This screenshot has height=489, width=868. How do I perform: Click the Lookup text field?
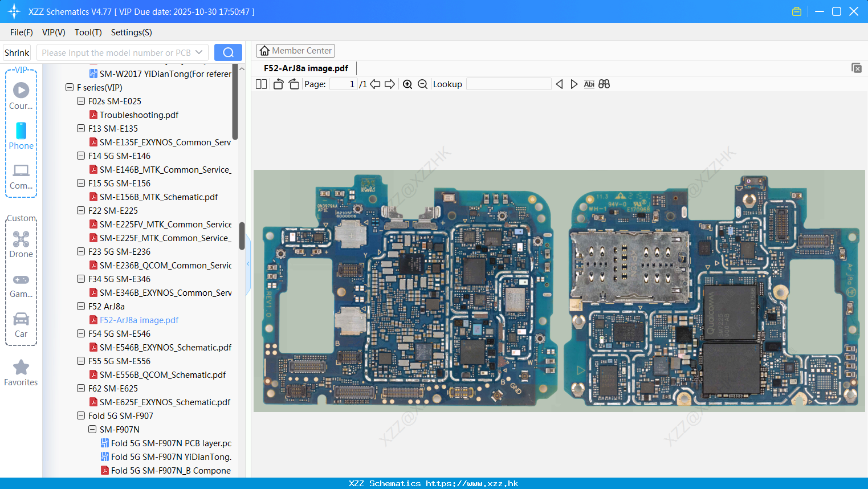[509, 84]
